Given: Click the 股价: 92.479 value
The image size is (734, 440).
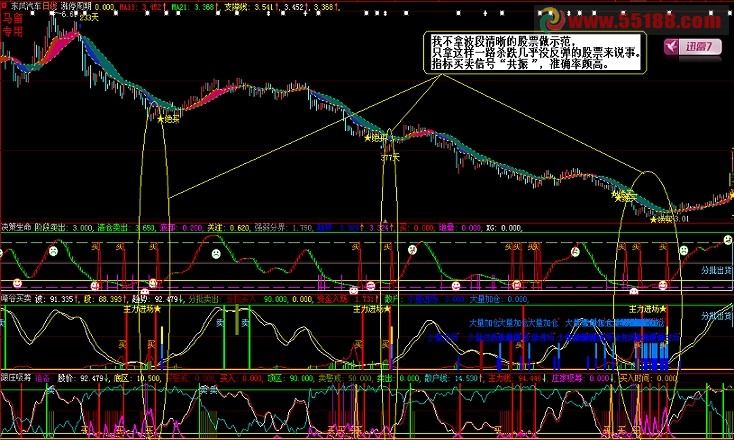Looking at the screenshot, I should click(x=81, y=377).
